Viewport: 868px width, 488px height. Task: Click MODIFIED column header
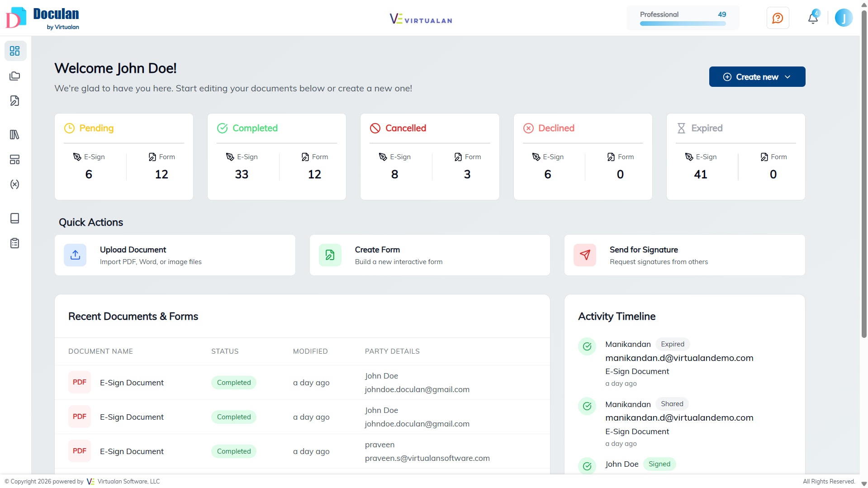(310, 351)
